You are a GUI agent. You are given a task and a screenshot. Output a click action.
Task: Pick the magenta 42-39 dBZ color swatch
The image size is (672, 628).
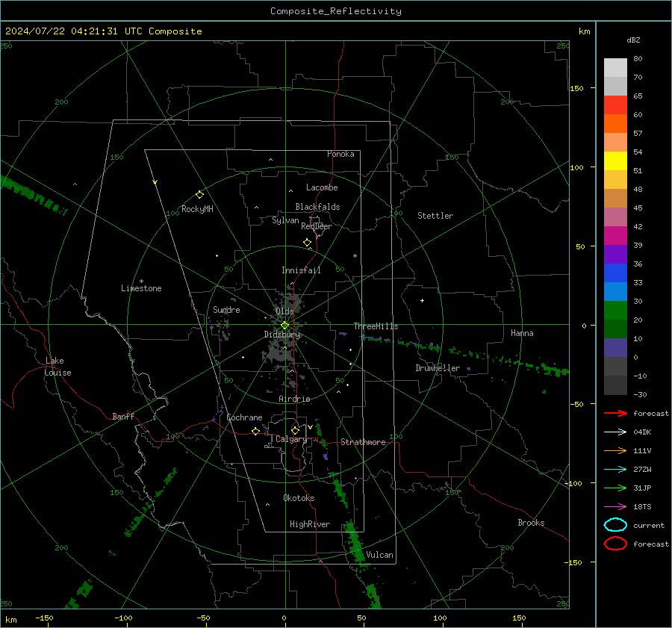(615, 236)
